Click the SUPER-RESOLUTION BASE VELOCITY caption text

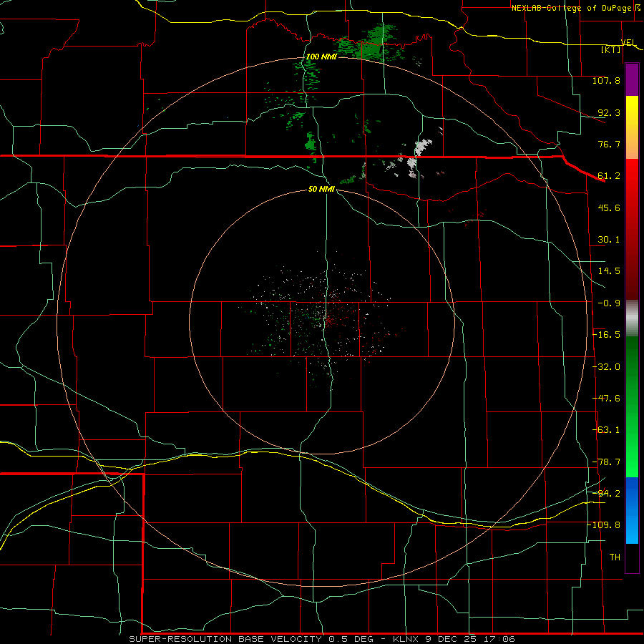pos(225,639)
